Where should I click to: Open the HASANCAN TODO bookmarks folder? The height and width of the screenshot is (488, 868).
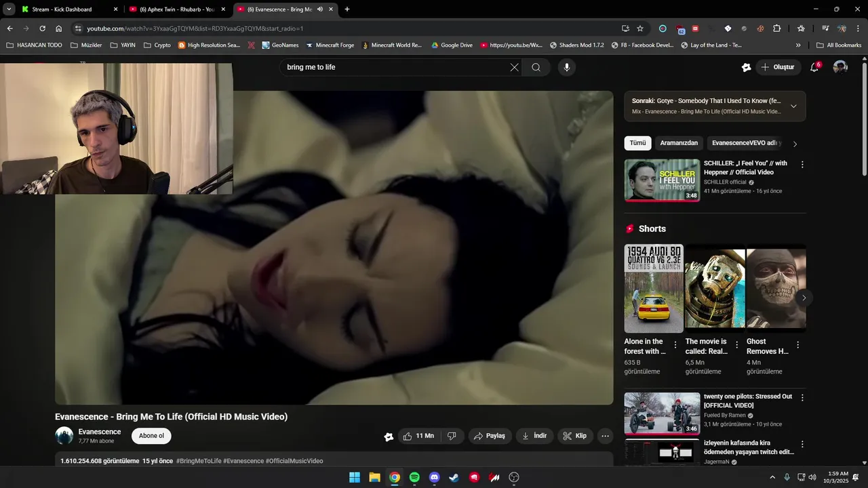pos(34,45)
